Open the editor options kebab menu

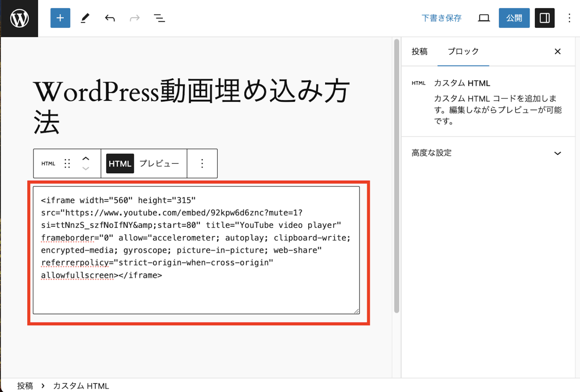(569, 18)
